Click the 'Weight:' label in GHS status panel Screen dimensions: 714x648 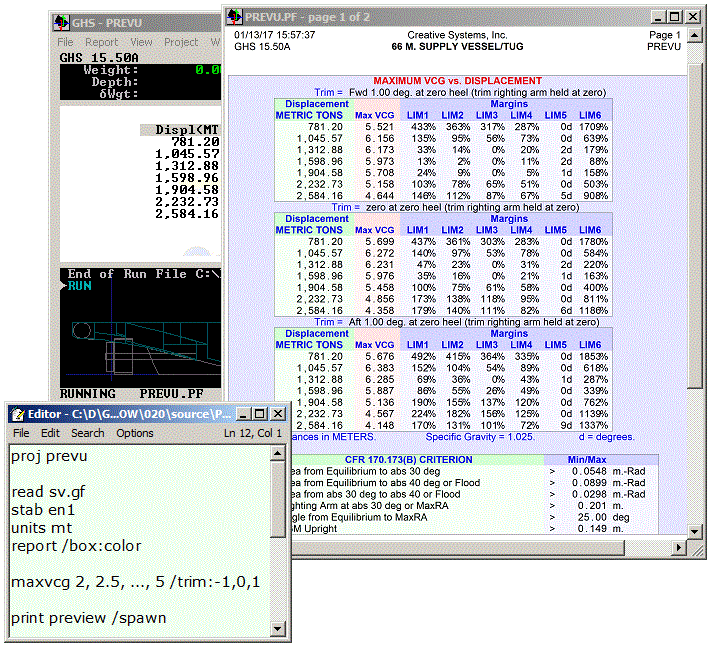point(111,70)
